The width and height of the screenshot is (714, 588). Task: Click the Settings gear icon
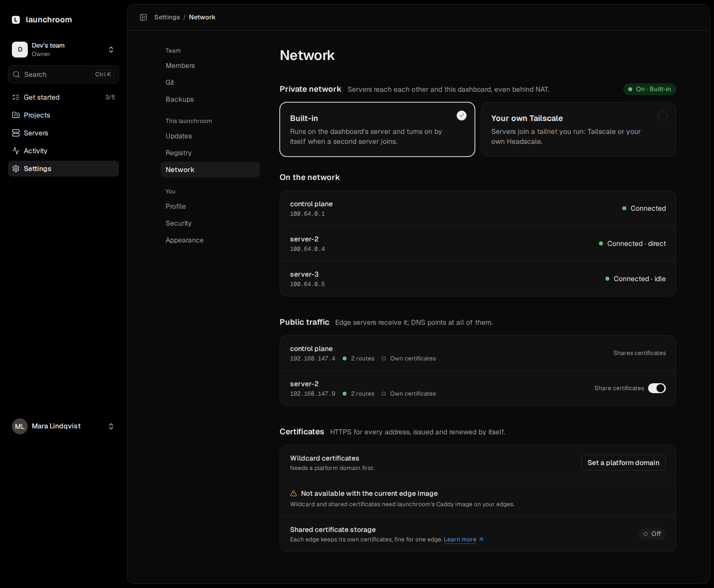(x=16, y=169)
